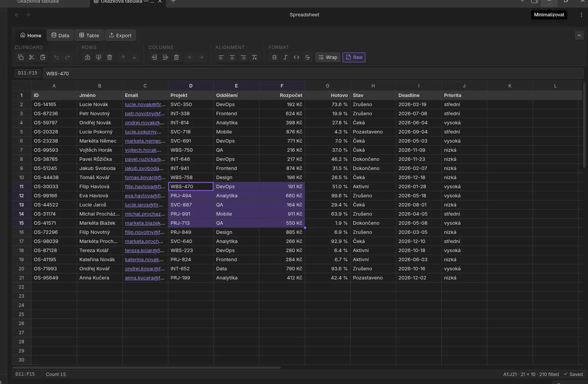
Task: Select row 18 header
Action: click(21, 251)
